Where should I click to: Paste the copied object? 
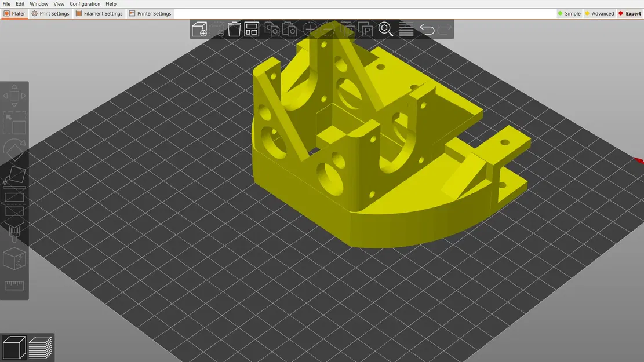[289, 29]
